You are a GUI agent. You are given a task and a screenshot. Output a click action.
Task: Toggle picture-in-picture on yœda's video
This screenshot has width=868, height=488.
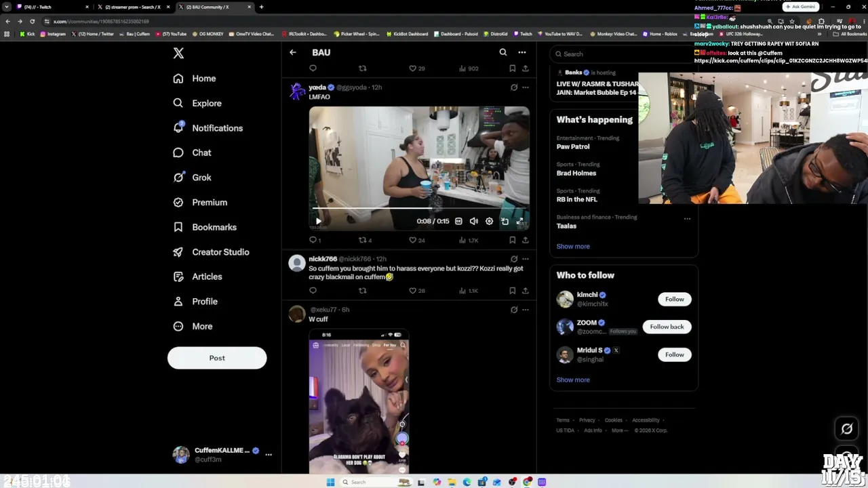tap(505, 221)
